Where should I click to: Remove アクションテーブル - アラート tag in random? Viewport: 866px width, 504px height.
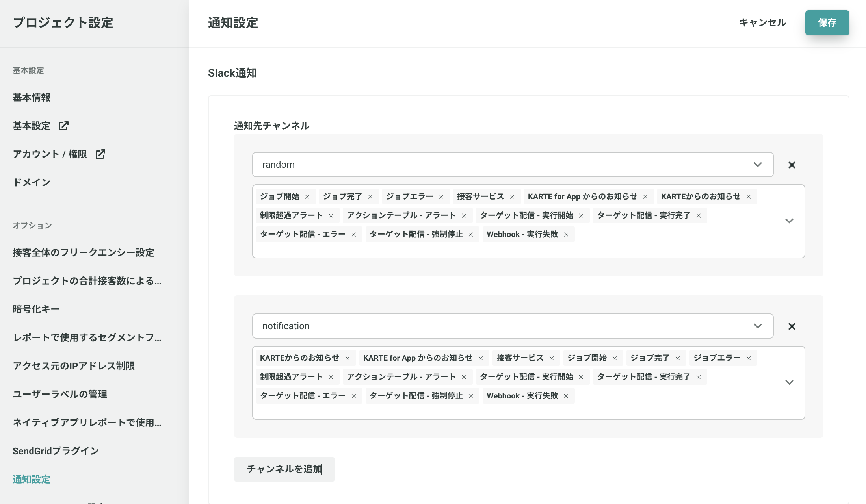[x=464, y=216]
